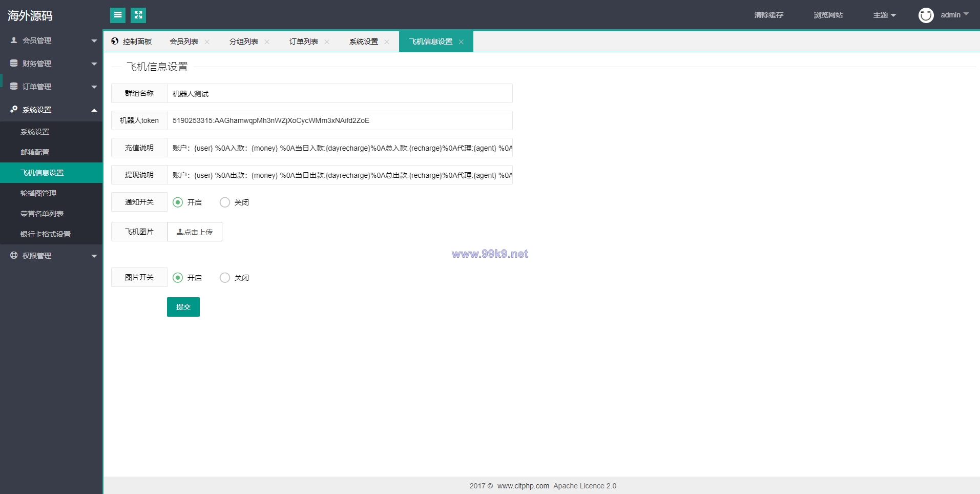Click the 海外源码 logo title
Image resolution: width=980 pixels, height=494 pixels.
[x=30, y=15]
